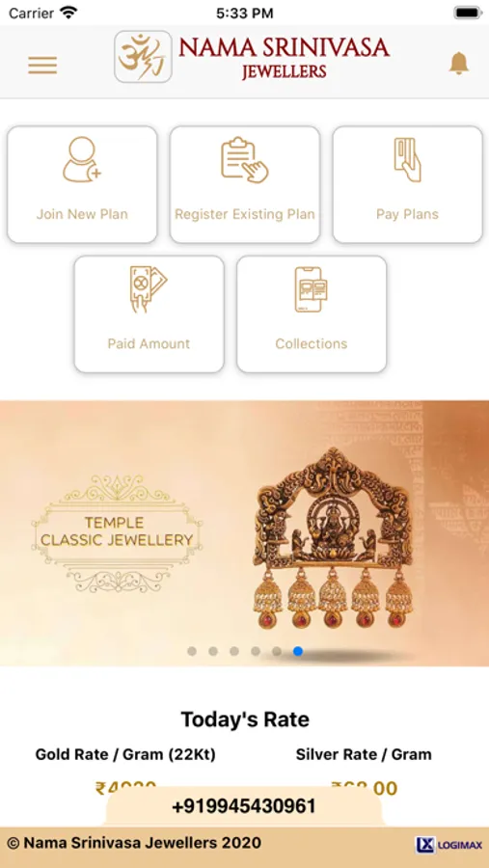
Task: Open the hamburger menu
Action: (x=42, y=66)
